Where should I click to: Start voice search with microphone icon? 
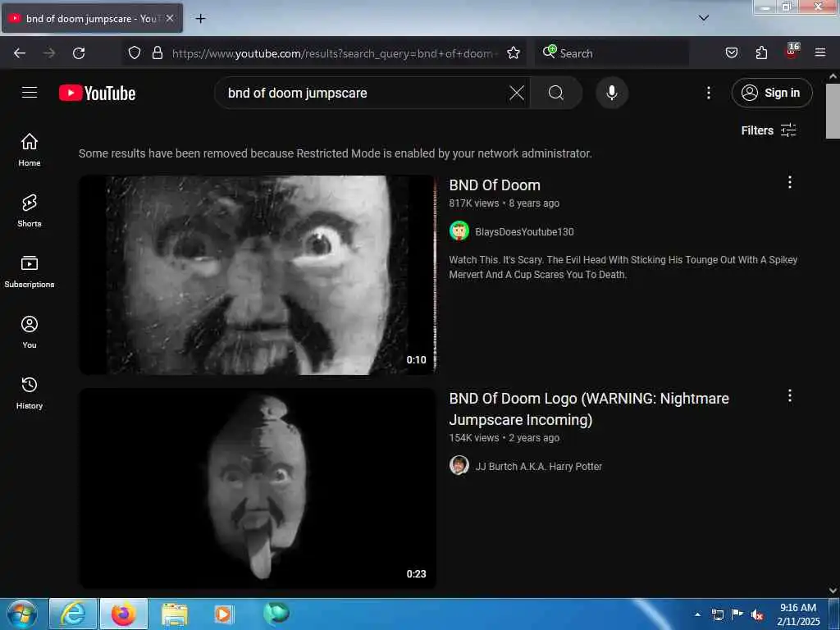coord(612,93)
